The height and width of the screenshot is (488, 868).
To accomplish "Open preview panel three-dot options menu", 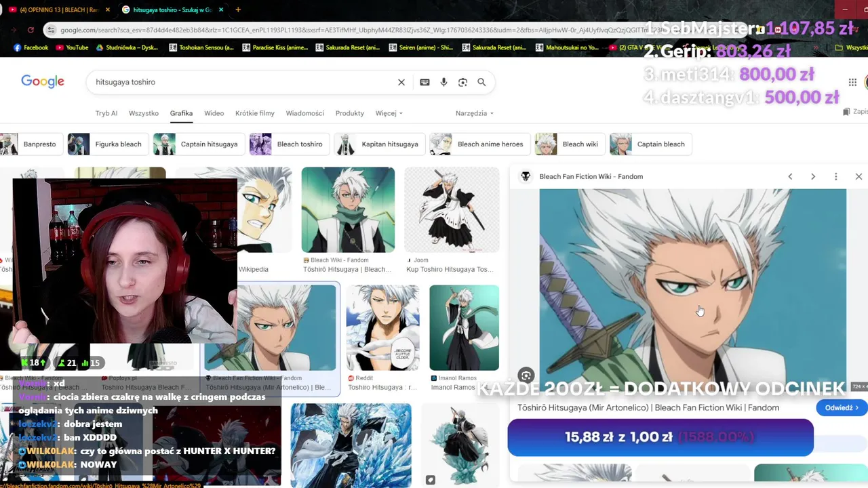I will coord(835,176).
